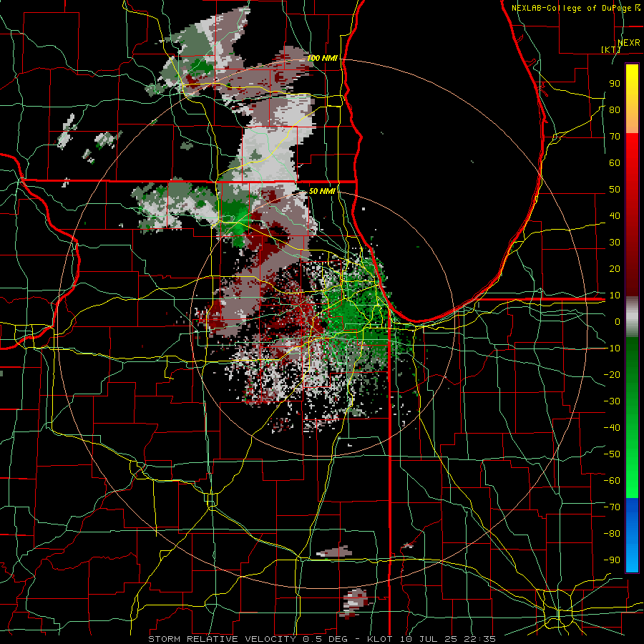644x644 pixels.
Task: Click the NEXLAB-College of DuPage label
Action: pos(571,8)
